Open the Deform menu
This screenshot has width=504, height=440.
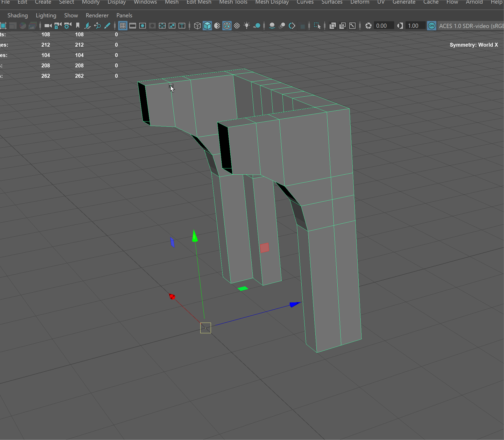(x=360, y=2)
